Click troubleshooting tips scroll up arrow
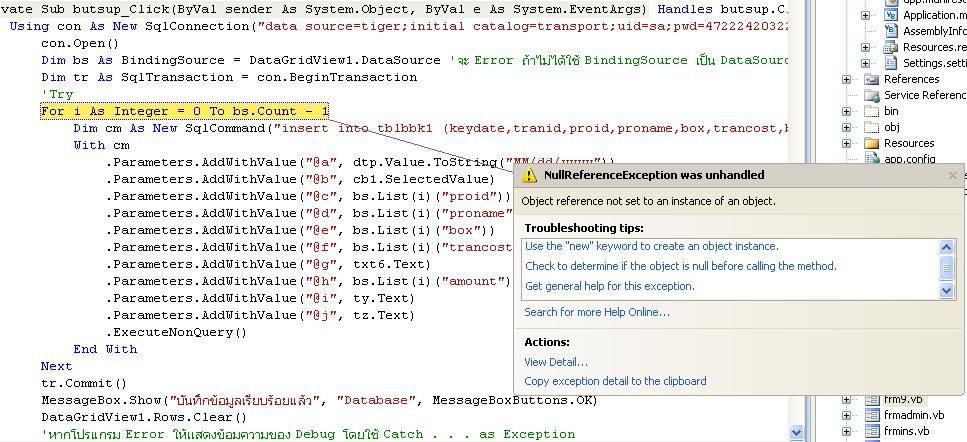Screen dimensions: 967x442 [947, 247]
